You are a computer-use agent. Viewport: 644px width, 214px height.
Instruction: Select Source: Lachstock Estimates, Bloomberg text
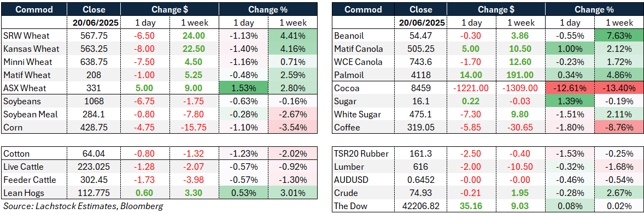click(x=83, y=206)
